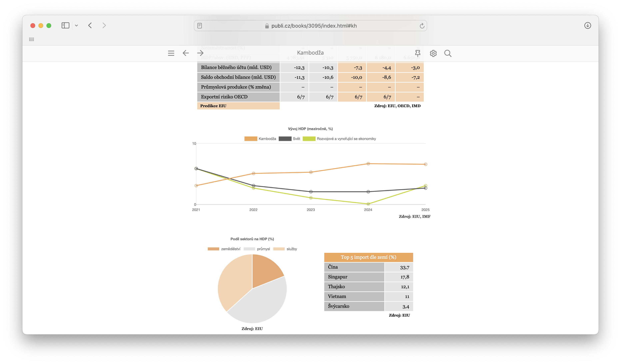
Task: Click the Svět 2023 data point
Action: point(311,192)
